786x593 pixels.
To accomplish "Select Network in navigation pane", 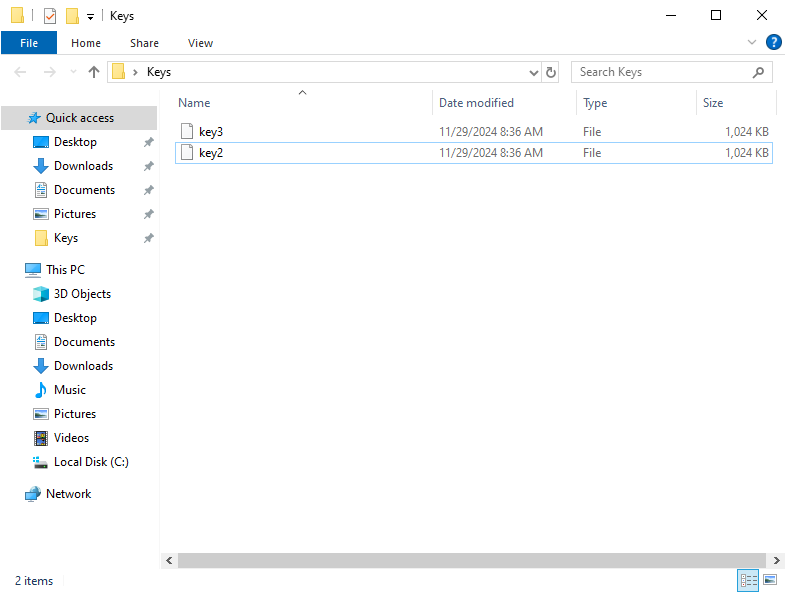I will tap(68, 494).
